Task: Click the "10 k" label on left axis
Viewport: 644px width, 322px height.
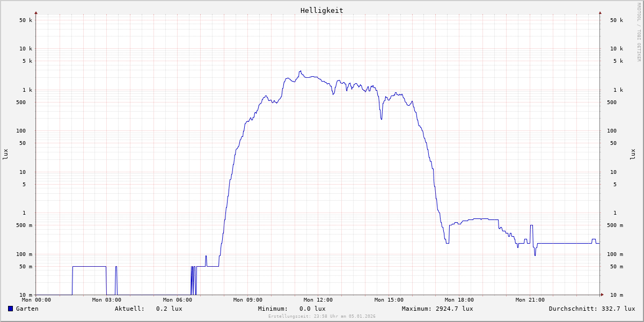Action: click(26, 49)
